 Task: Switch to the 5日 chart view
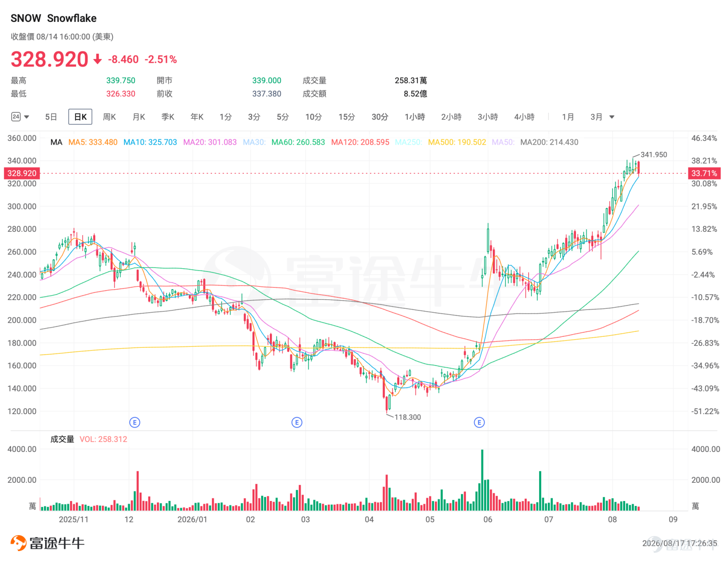(x=51, y=117)
